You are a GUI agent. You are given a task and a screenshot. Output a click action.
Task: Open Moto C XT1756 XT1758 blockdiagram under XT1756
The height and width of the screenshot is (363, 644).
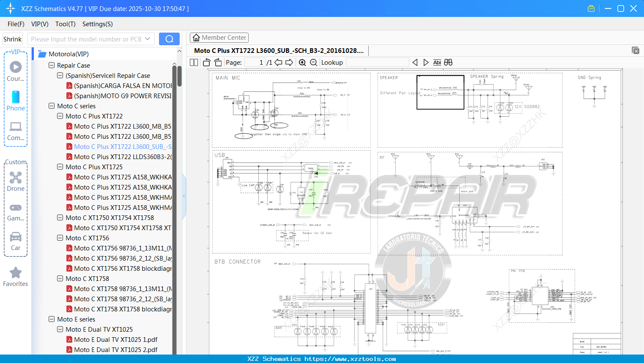tap(123, 268)
